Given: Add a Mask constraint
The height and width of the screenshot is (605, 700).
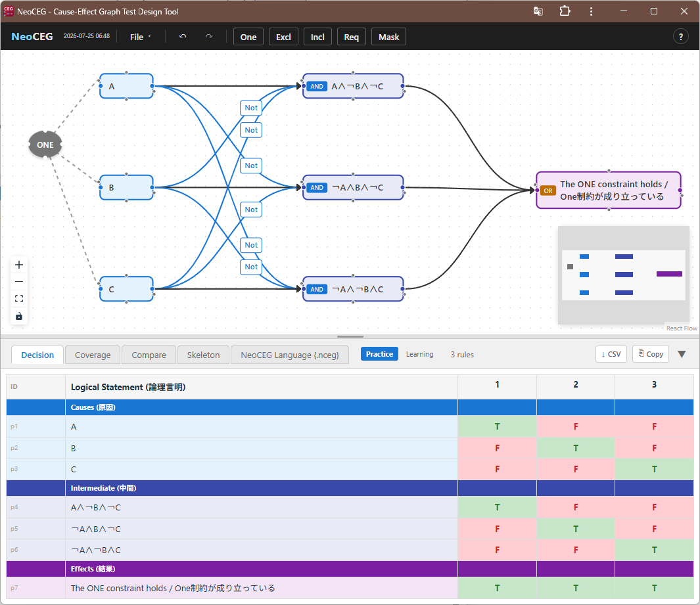Looking at the screenshot, I should [x=389, y=37].
